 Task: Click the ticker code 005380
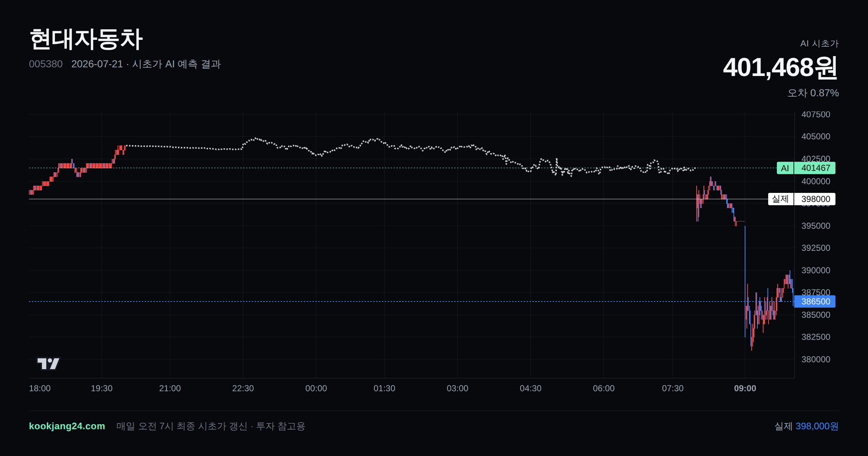pyautogui.click(x=46, y=64)
